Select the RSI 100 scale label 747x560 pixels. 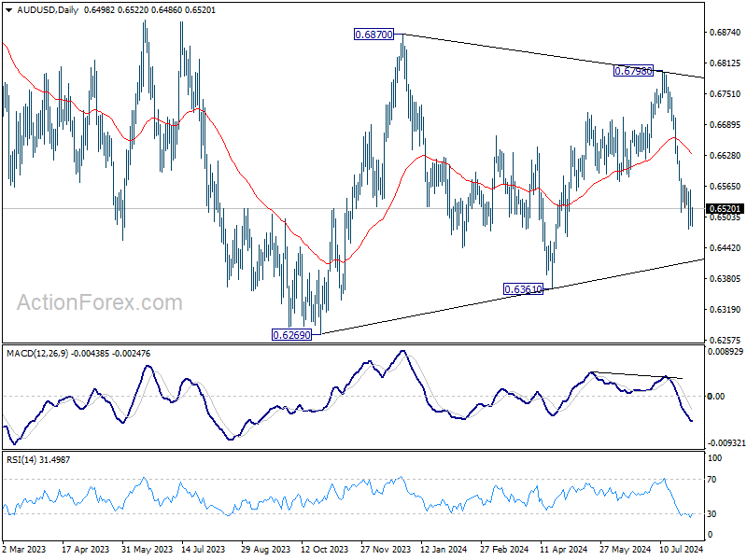point(715,458)
